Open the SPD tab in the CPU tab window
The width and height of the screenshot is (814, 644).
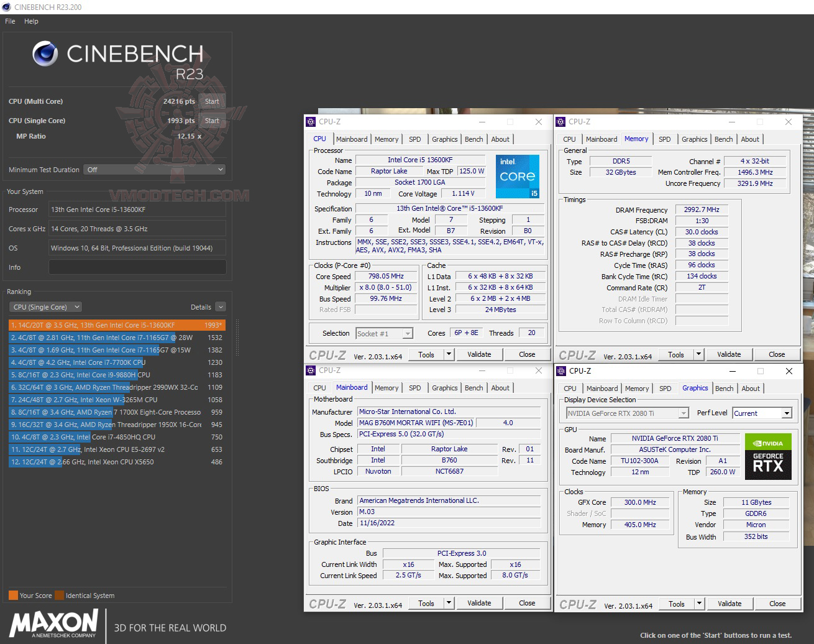click(x=415, y=139)
